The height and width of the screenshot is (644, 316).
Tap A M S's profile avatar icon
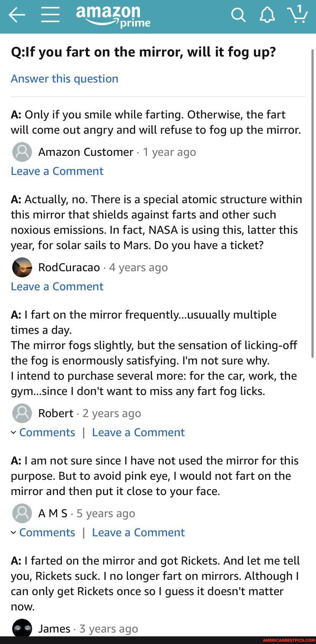pyautogui.click(x=22, y=513)
